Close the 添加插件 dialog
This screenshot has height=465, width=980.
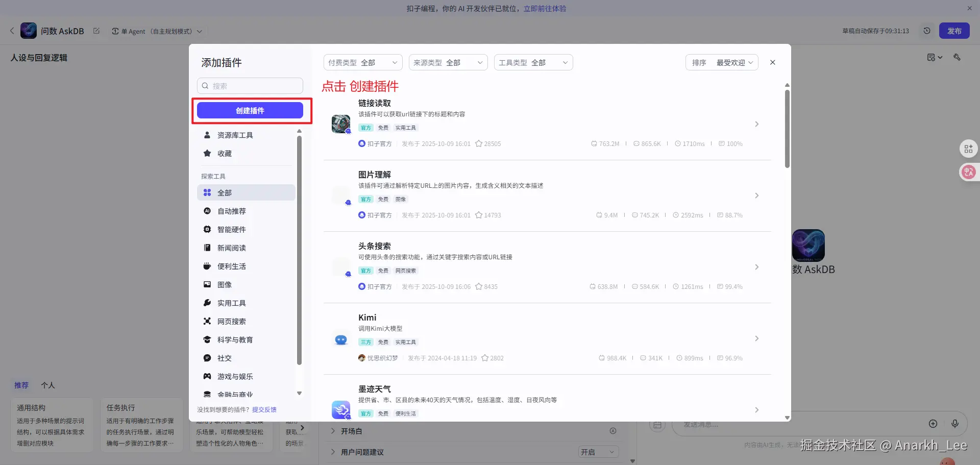coord(773,62)
